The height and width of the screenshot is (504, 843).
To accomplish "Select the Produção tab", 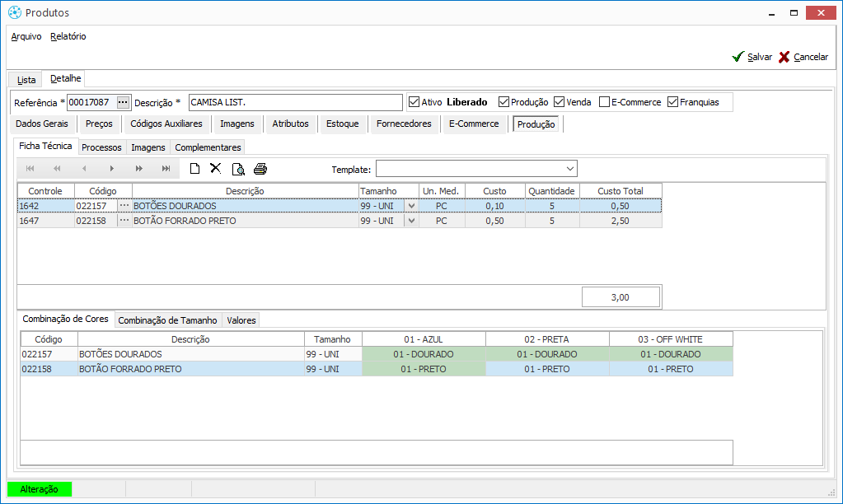I will coord(536,124).
